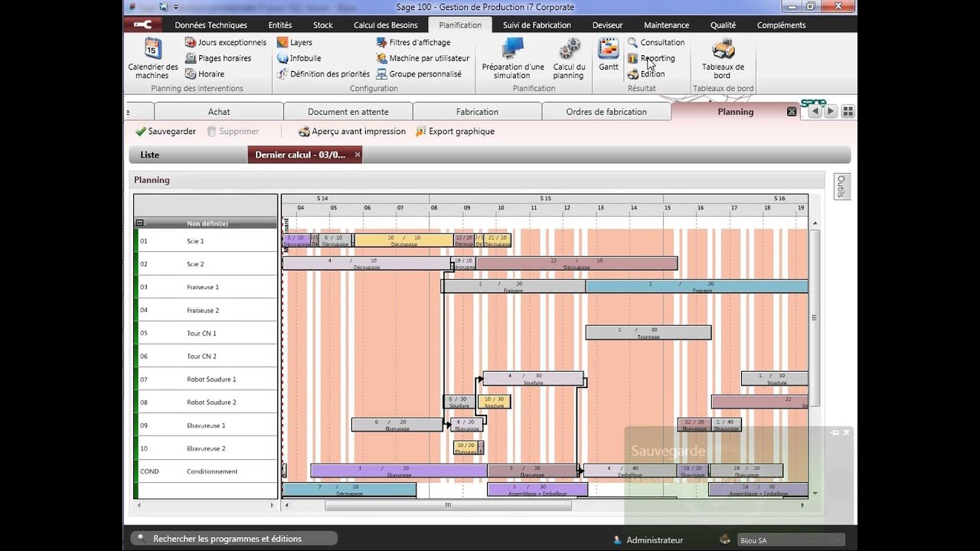Open the Deviseur ribbon tab
Viewport: 980px width, 551px height.
(x=607, y=25)
